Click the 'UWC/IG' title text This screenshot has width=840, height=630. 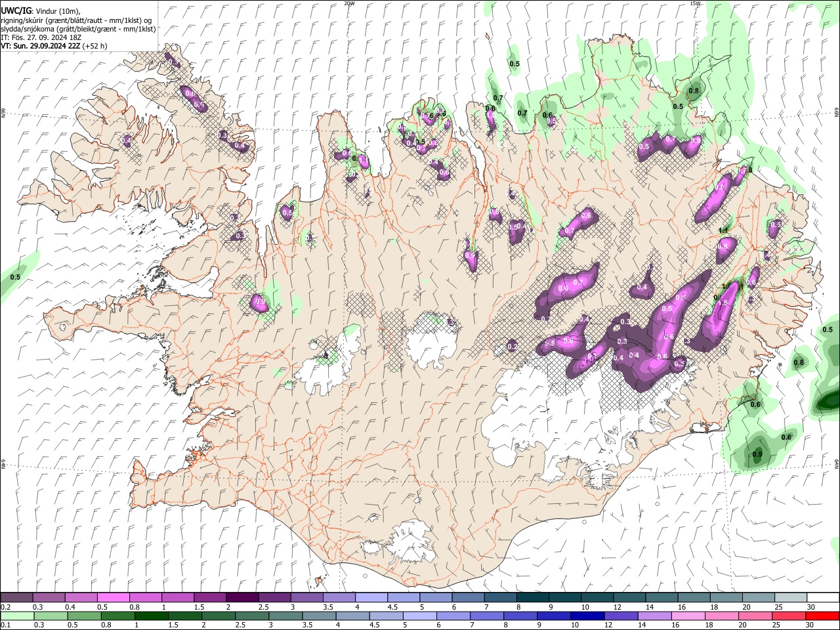[16, 10]
